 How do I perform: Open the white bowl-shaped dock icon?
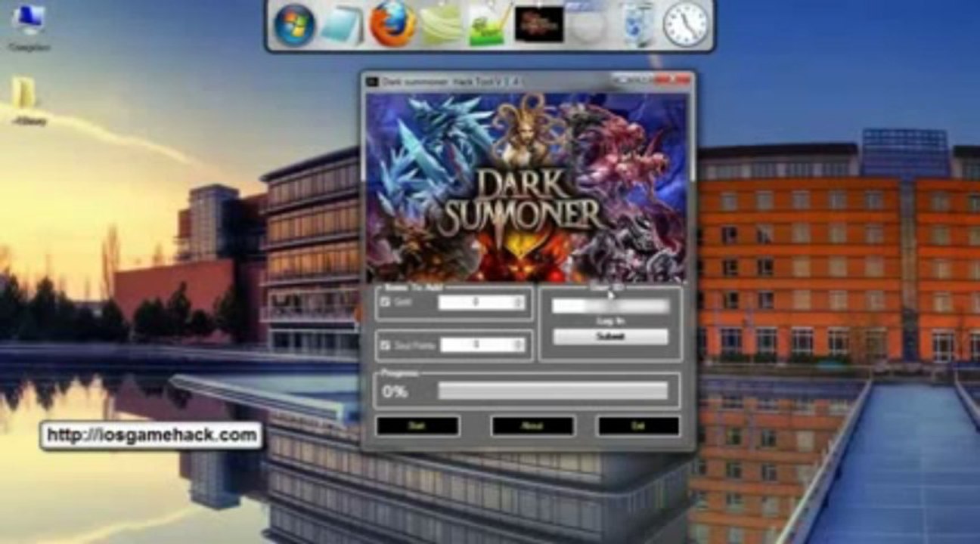588,24
